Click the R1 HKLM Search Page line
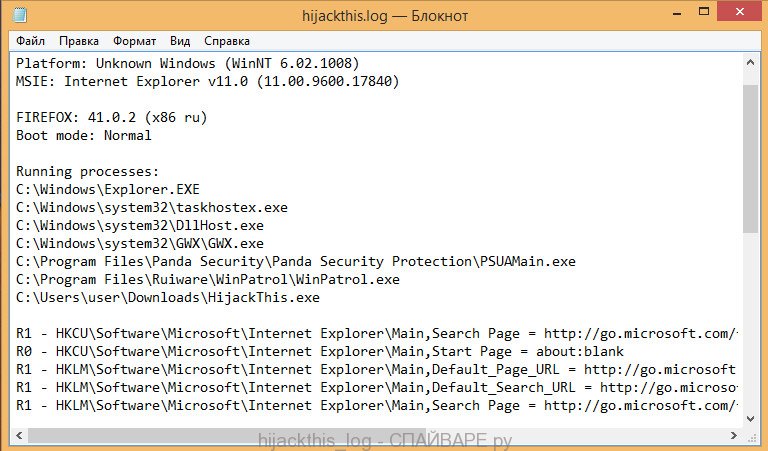Image resolution: width=768 pixels, height=451 pixels. (376, 406)
